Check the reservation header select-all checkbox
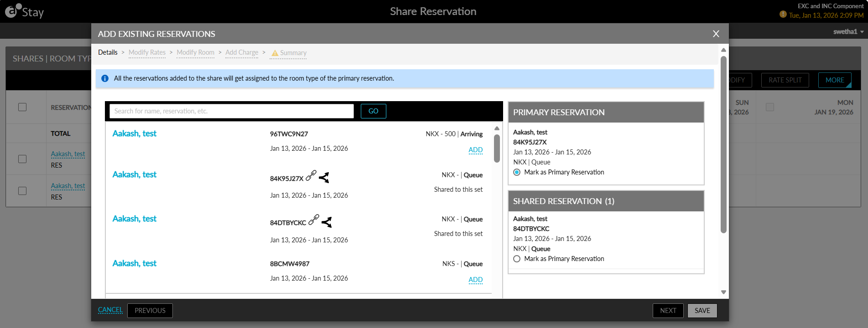This screenshot has height=328, width=868. tap(22, 107)
